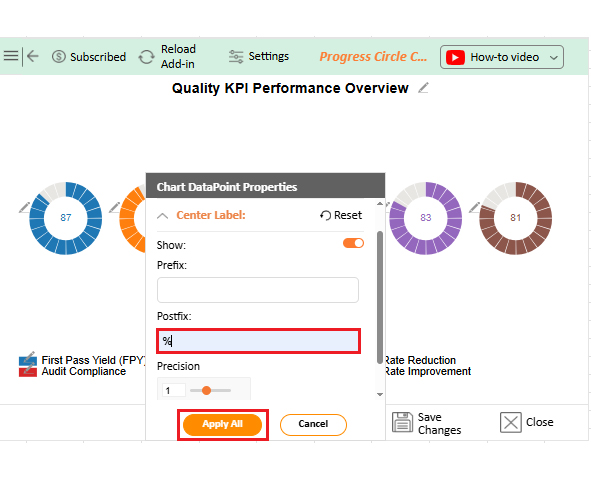Click the Postfix input field
This screenshot has width=591, height=481.
coord(259,341)
